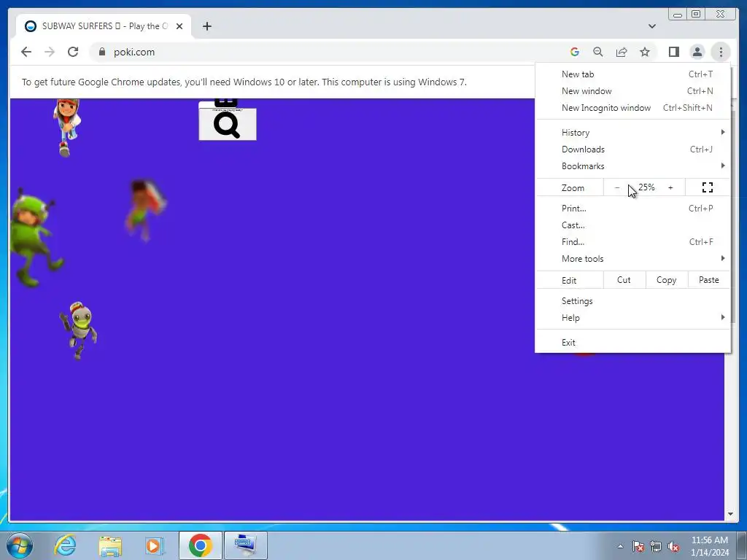This screenshot has height=560, width=747.
Task: Open Downloads from the menu
Action: pyautogui.click(x=632, y=149)
